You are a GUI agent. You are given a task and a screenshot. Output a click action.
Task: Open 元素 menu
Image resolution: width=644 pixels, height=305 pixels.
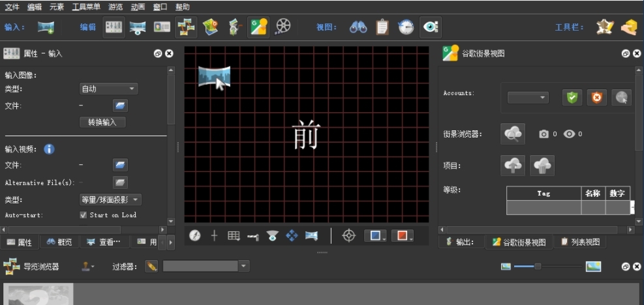(x=56, y=7)
